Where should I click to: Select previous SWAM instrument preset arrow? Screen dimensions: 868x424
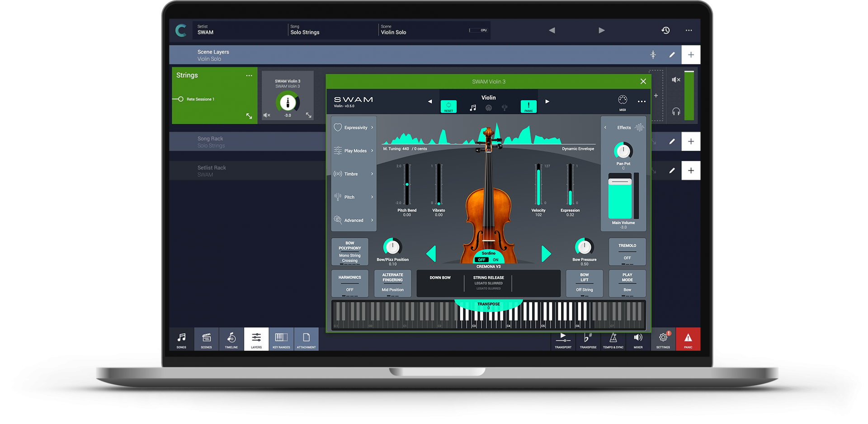click(430, 101)
